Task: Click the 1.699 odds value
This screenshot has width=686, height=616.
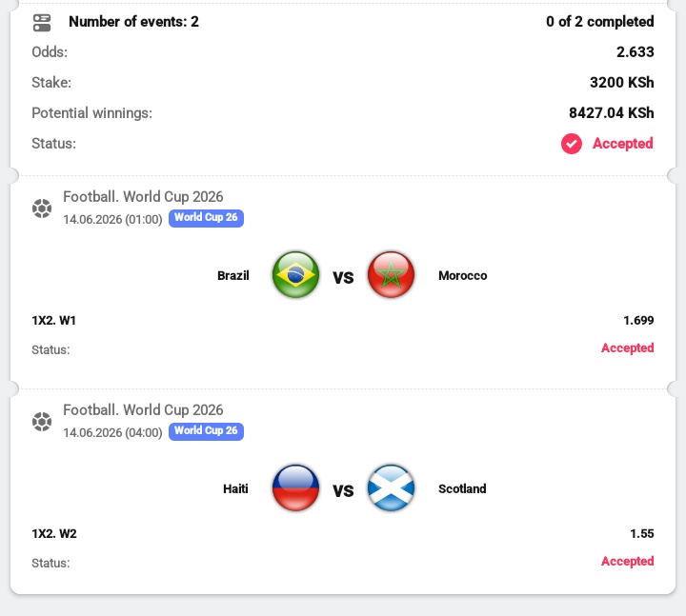Action: point(638,321)
